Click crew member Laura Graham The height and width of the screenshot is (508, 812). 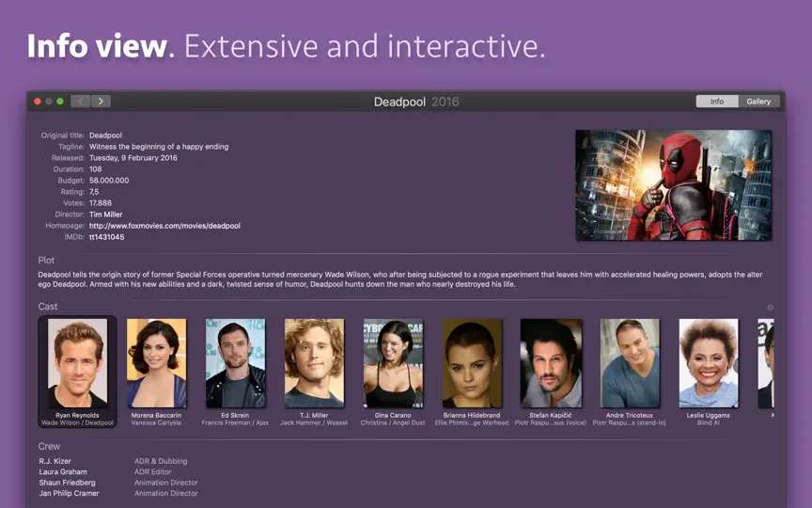click(63, 471)
